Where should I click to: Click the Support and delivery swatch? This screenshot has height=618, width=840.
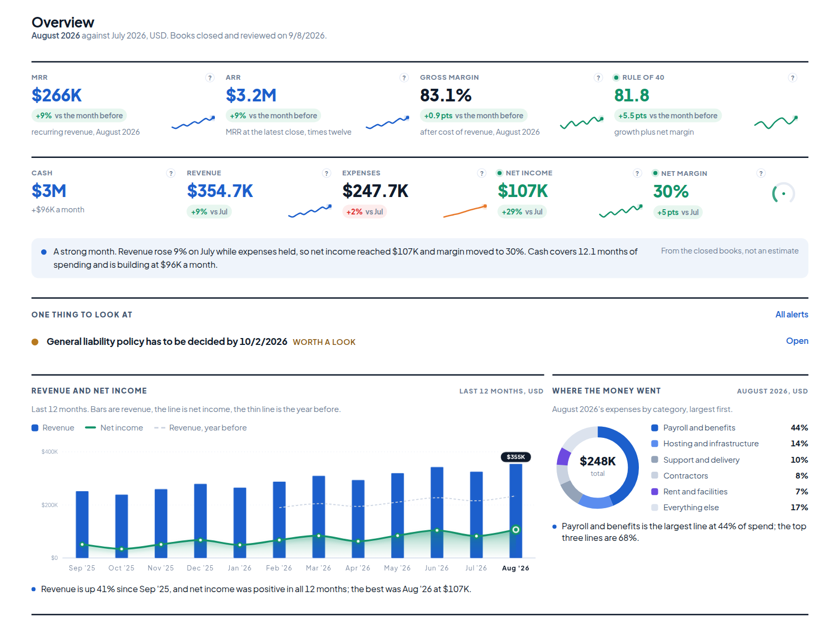point(655,460)
